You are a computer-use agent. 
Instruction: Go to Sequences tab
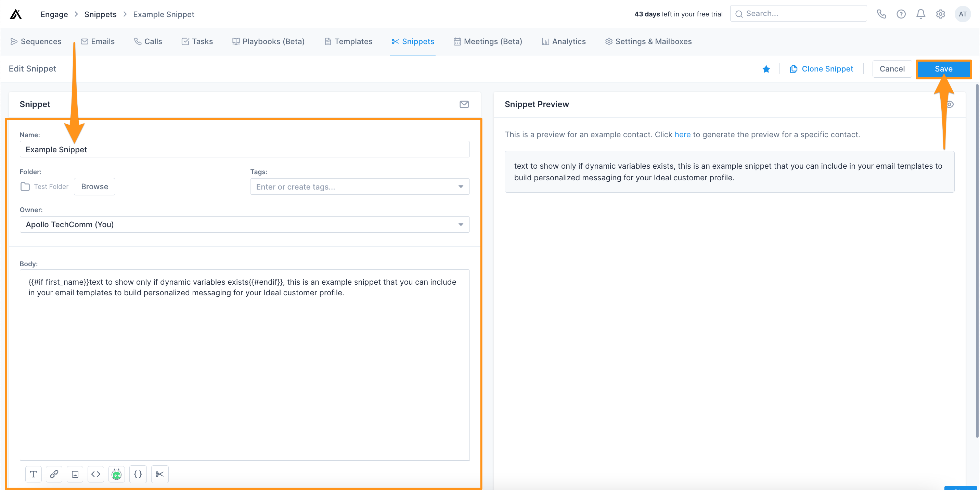36,41
